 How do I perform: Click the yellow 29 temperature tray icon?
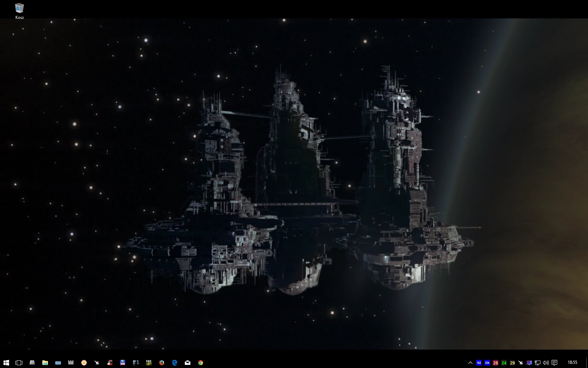click(x=512, y=363)
